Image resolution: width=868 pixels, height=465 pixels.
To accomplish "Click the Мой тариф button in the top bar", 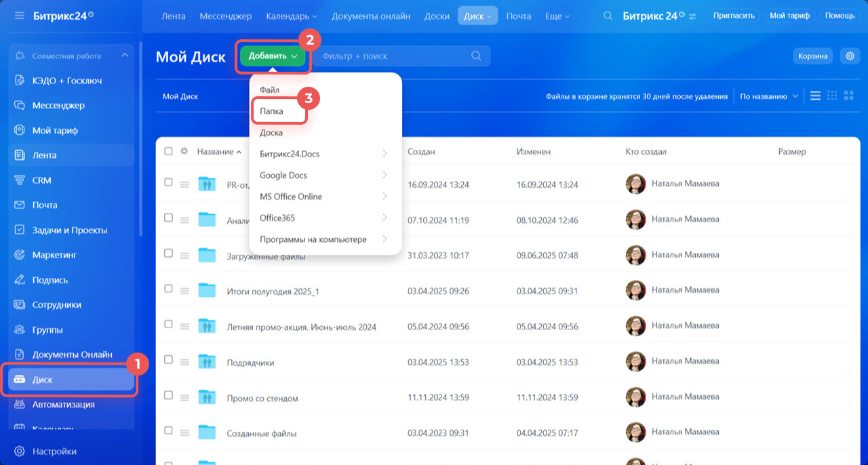I will click(789, 16).
